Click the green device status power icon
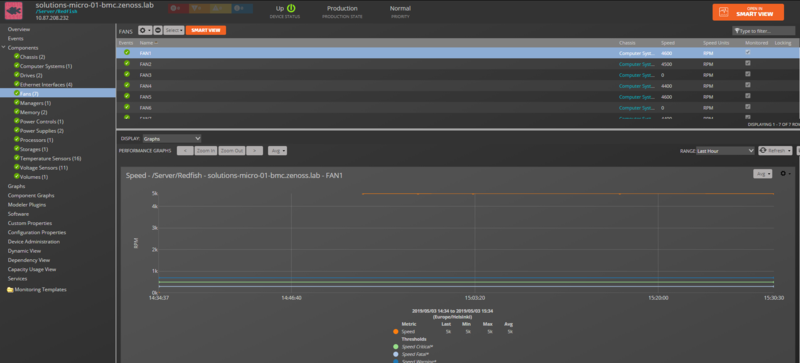The image size is (800, 363). pos(291,8)
